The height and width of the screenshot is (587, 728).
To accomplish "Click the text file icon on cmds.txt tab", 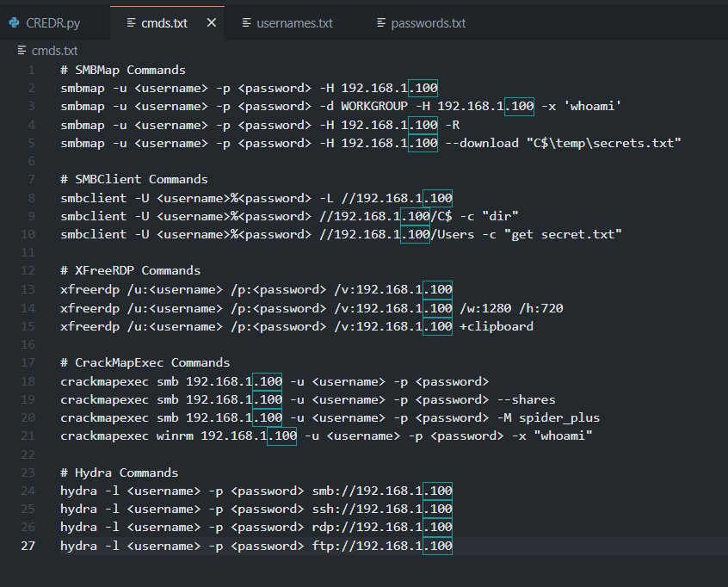I will click(131, 22).
